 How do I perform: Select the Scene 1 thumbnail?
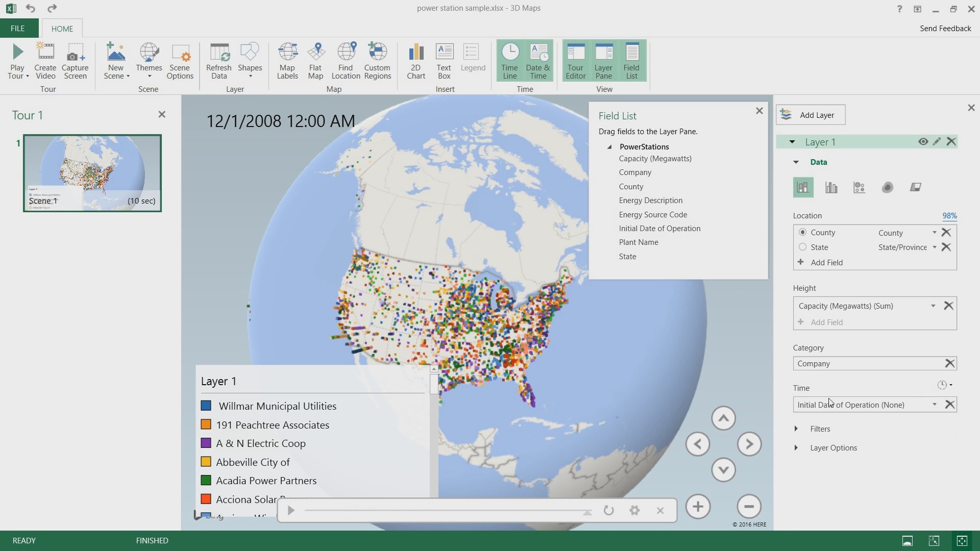[x=92, y=173]
